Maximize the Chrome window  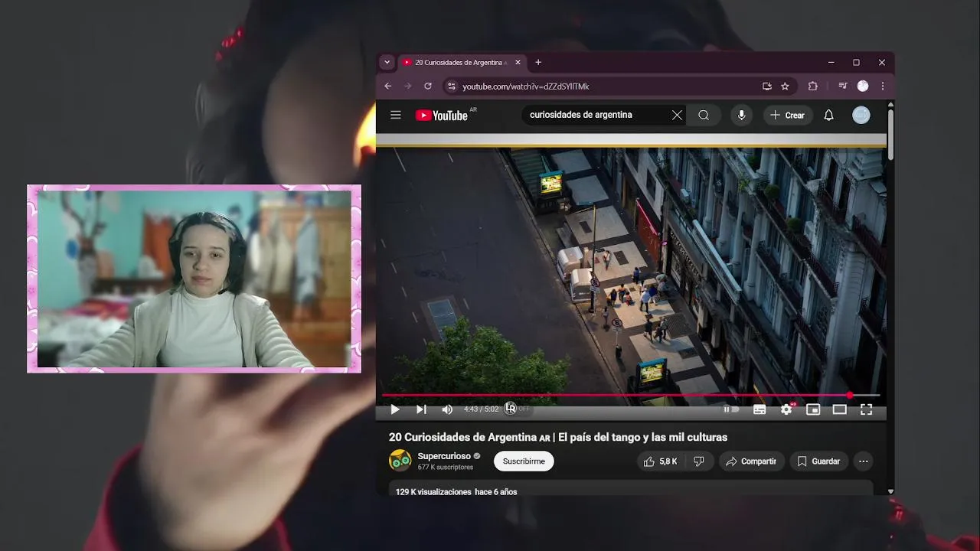856,63
